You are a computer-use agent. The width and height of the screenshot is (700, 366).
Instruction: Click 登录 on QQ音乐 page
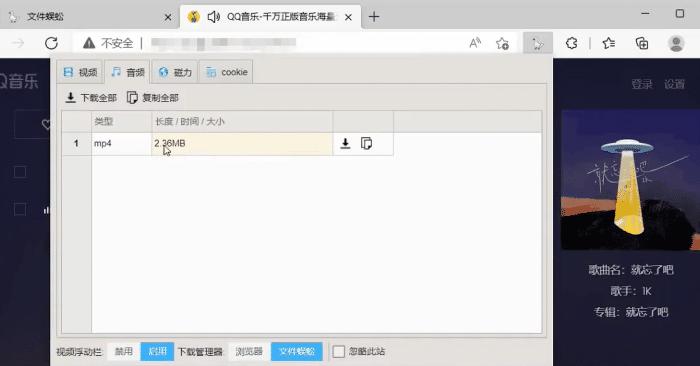pyautogui.click(x=642, y=84)
